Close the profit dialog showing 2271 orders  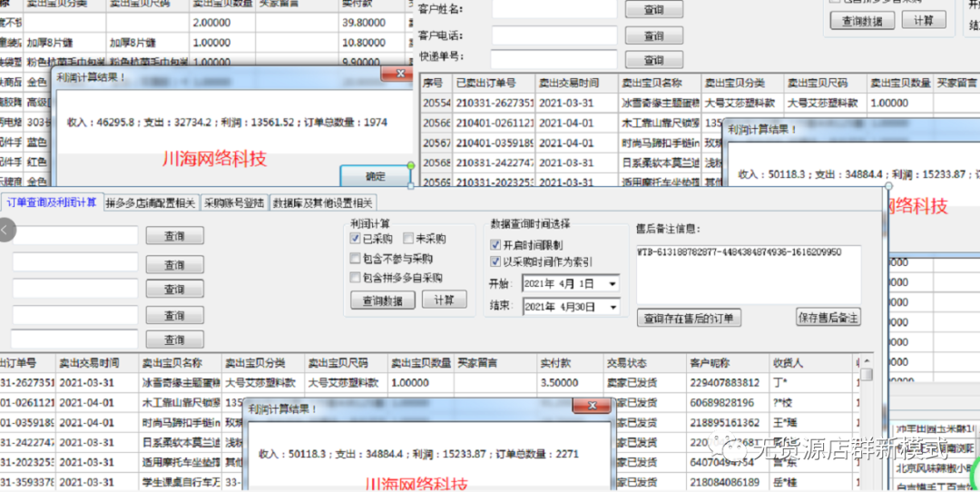coord(592,406)
